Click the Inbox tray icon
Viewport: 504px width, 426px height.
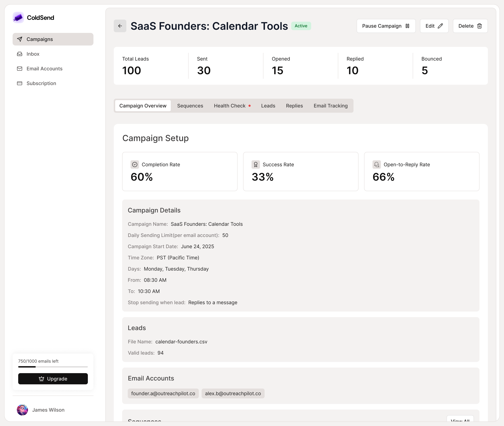(20, 54)
